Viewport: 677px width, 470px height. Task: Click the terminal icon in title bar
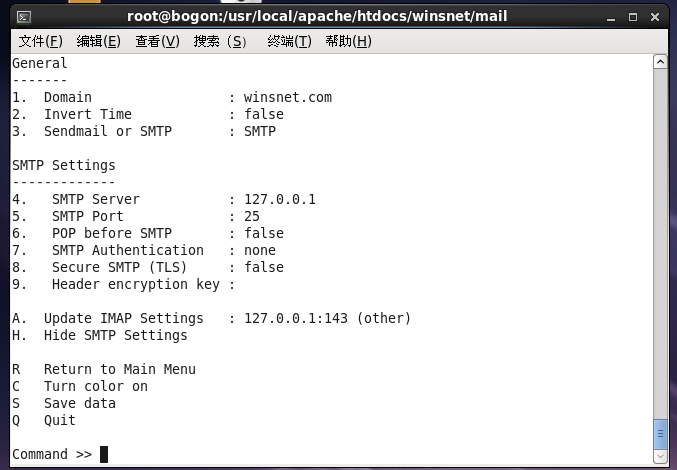(24, 17)
